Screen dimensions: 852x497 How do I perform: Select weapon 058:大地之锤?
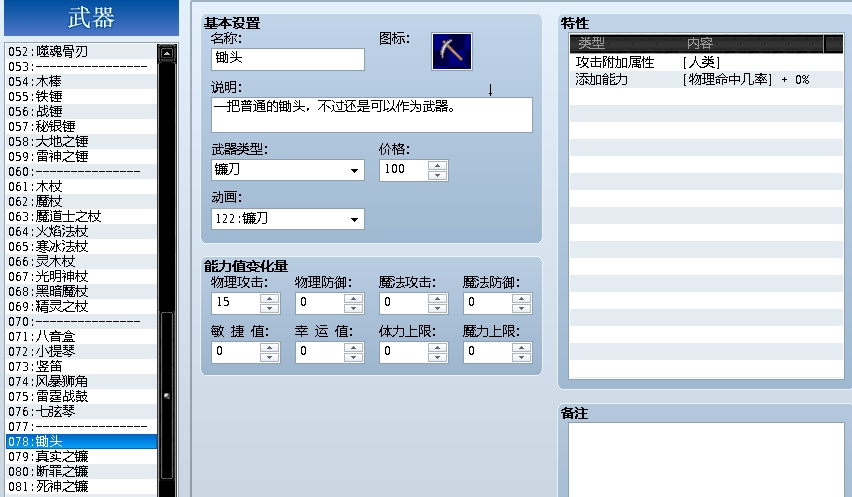82,141
